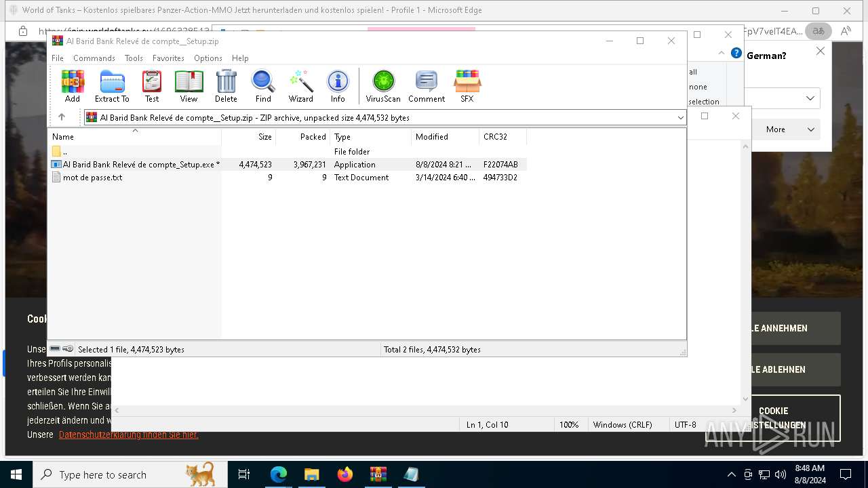
Task: Open the File menu
Action: pos(58,58)
